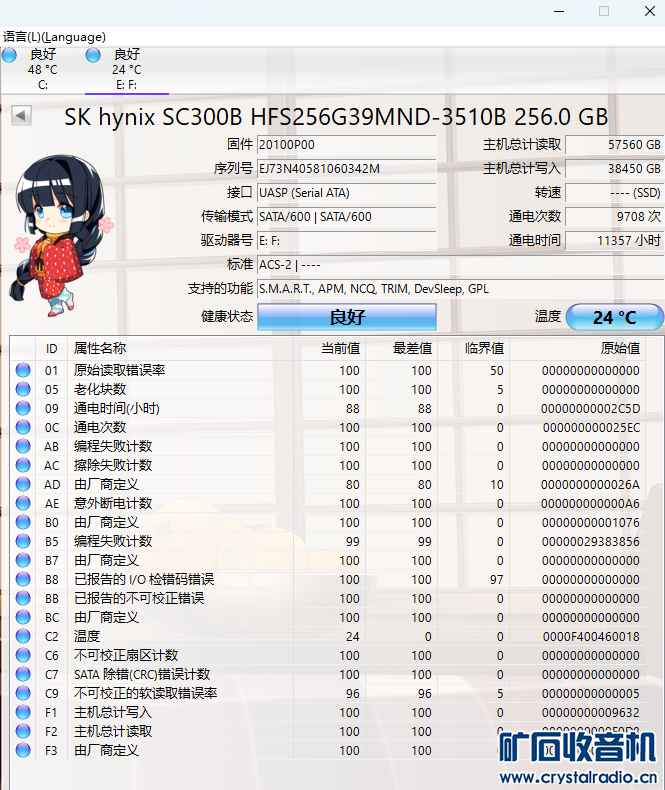The height and width of the screenshot is (790, 665).
Task: Click the interface field UASP (Serial ATA)
Action: pyautogui.click(x=347, y=192)
